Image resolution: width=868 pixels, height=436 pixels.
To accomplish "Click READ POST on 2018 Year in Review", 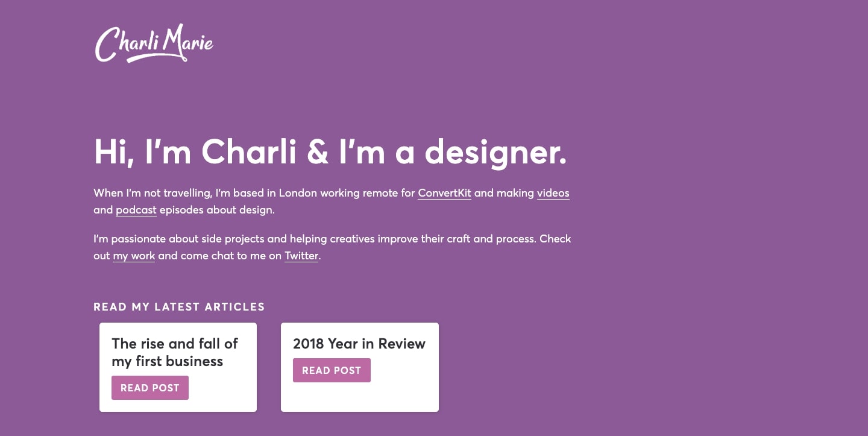I will point(332,370).
